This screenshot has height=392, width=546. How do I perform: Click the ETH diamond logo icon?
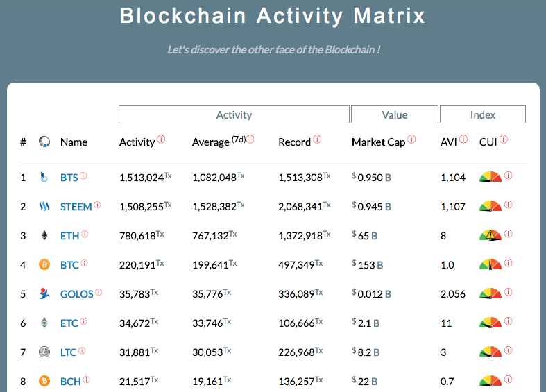44,236
